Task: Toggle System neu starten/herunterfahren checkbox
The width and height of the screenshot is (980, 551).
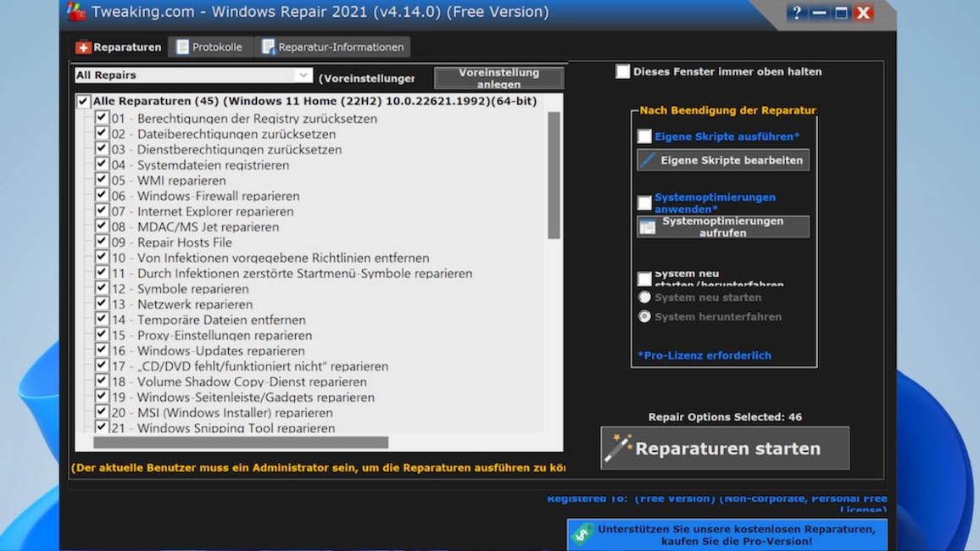Action: 644,279
